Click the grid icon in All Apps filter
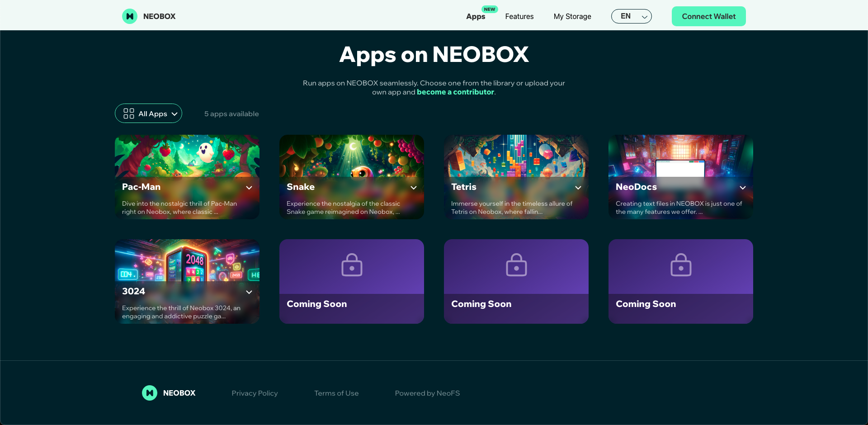 click(x=129, y=113)
